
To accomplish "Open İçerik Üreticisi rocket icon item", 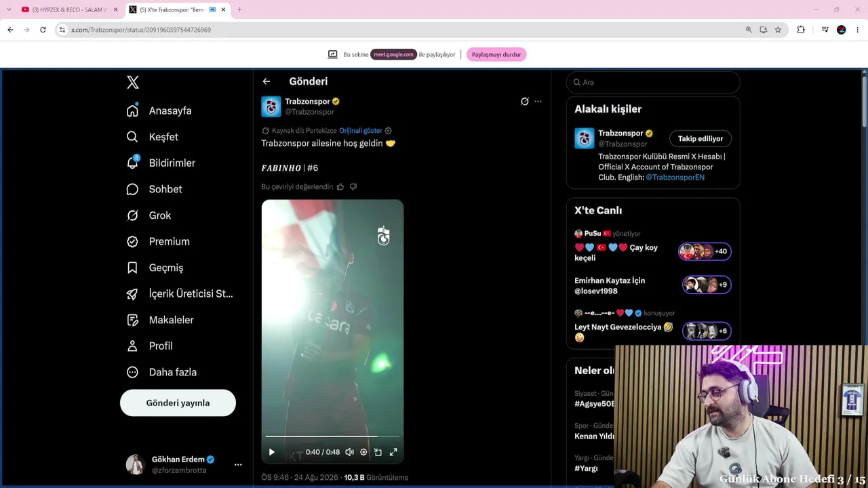I will (x=180, y=293).
